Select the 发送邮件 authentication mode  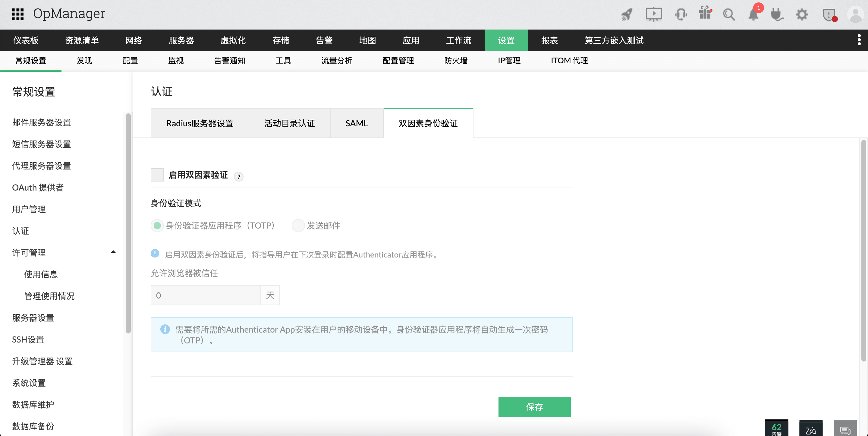pyautogui.click(x=298, y=225)
